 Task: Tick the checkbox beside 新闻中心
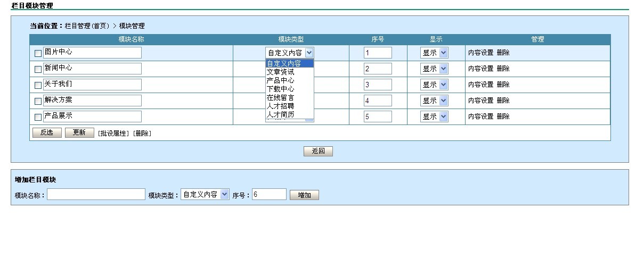click(x=38, y=69)
